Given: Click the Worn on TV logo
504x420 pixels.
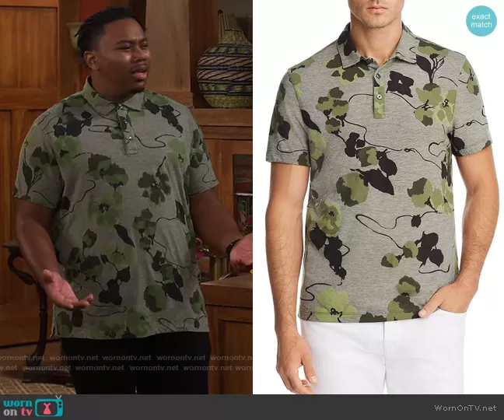Looking at the screenshot, I should coord(33,407).
